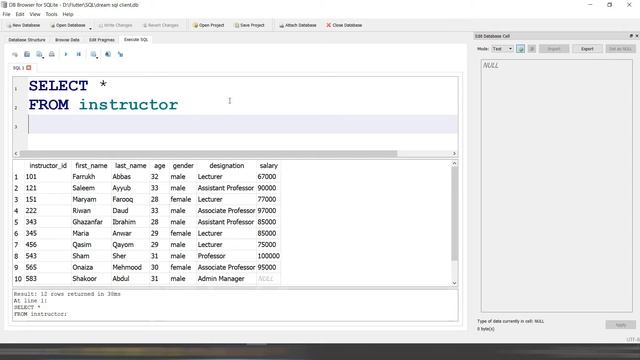Close the SQL 1 editor tab
Screen dimensions: 640x360
coord(29,68)
